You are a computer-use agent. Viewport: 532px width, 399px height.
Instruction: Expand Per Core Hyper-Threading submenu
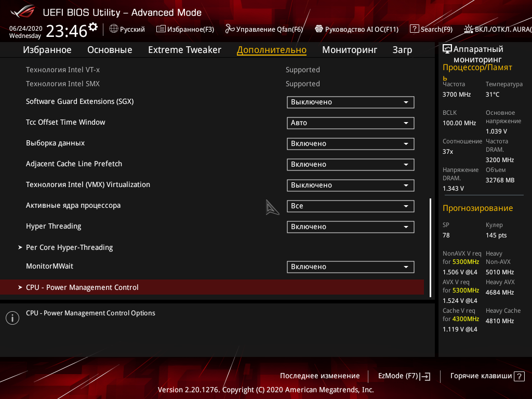tap(69, 247)
